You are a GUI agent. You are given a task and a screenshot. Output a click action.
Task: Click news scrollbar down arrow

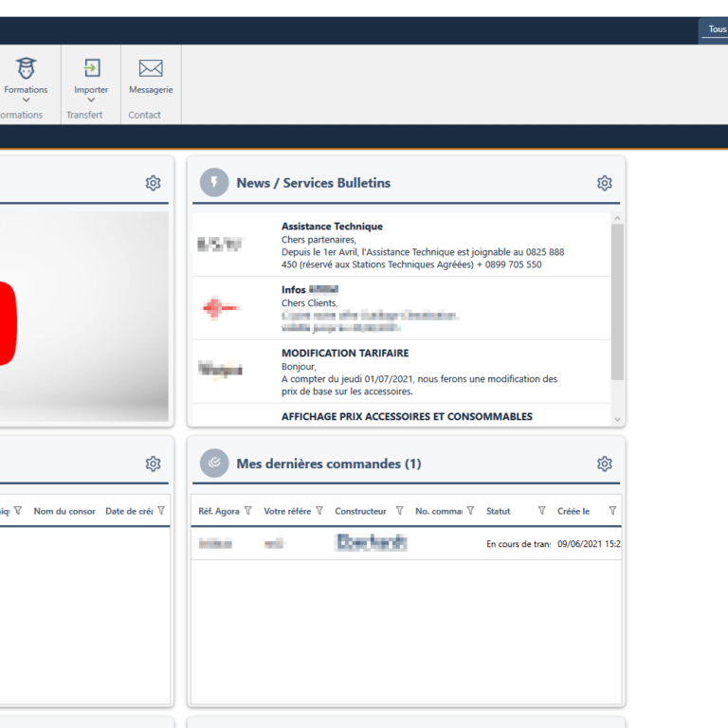point(617,419)
